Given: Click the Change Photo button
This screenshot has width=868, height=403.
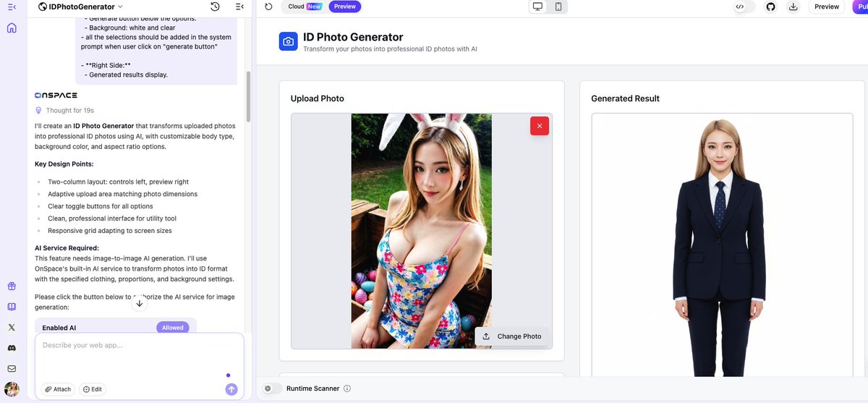Looking at the screenshot, I should pos(511,336).
